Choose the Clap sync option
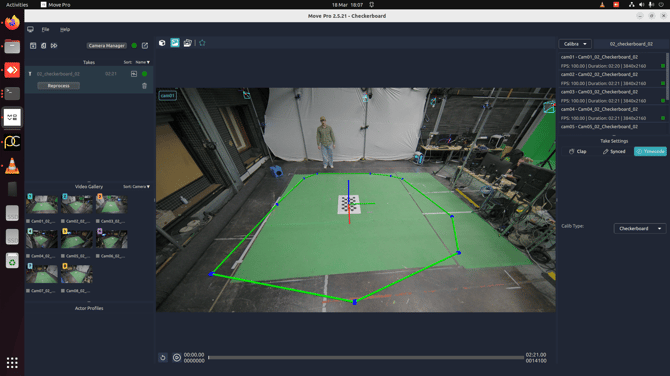Viewport: 670px width, 376px height. point(578,152)
